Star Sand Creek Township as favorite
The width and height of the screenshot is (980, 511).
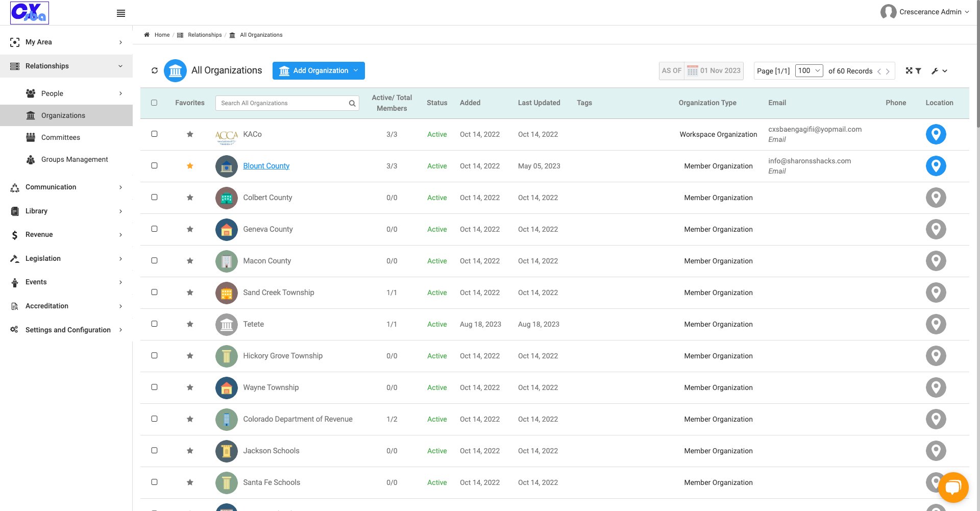[190, 293]
